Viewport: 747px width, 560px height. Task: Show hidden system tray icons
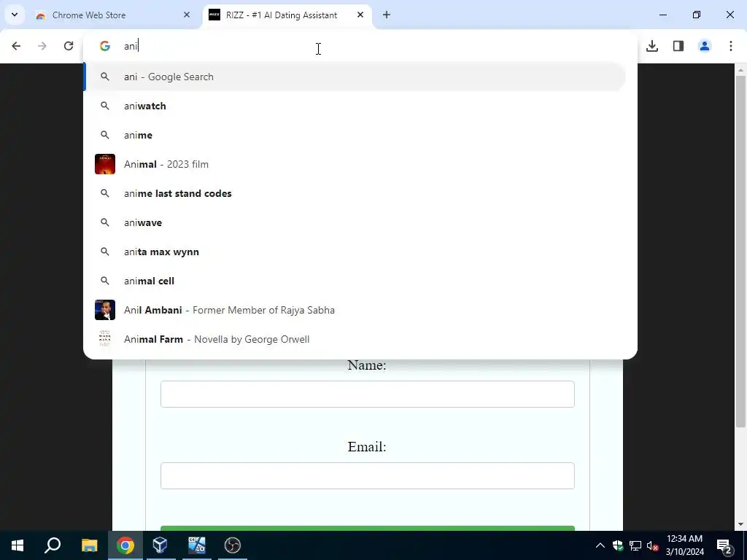coord(600,545)
